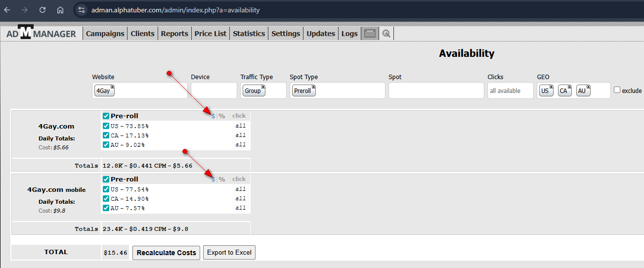Click the Cost: $9.8 daily total
The image size is (644, 268).
pyautogui.click(x=52, y=211)
